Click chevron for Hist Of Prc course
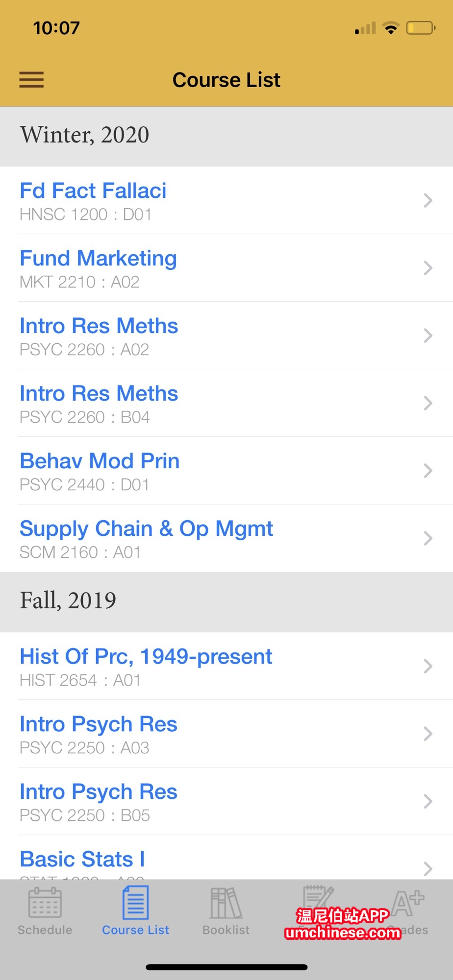Screen dimensions: 453x980 [428, 666]
